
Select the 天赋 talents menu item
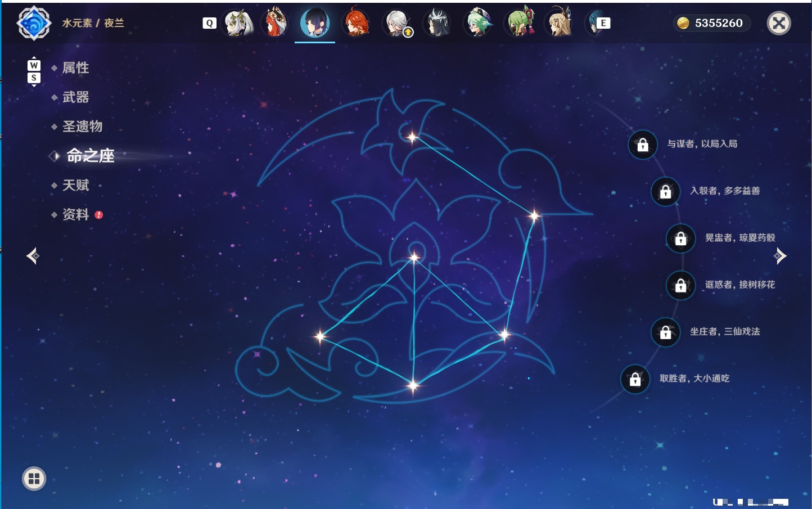click(75, 185)
